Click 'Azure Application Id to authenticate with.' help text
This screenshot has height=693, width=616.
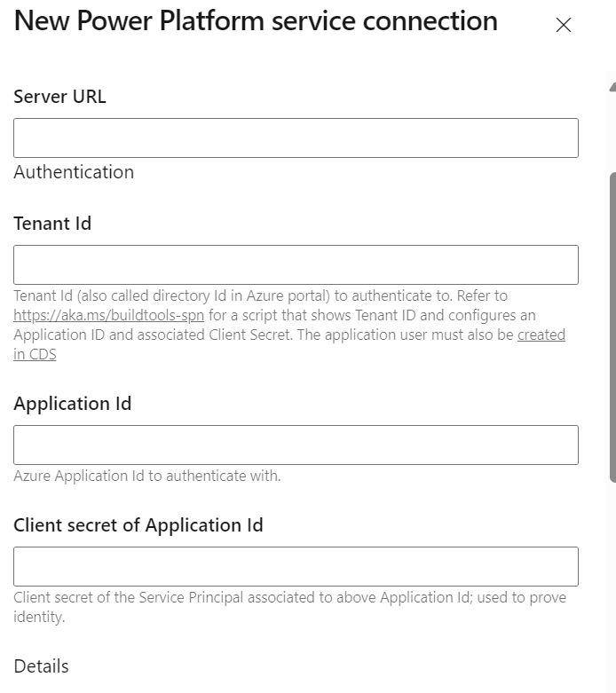147,476
